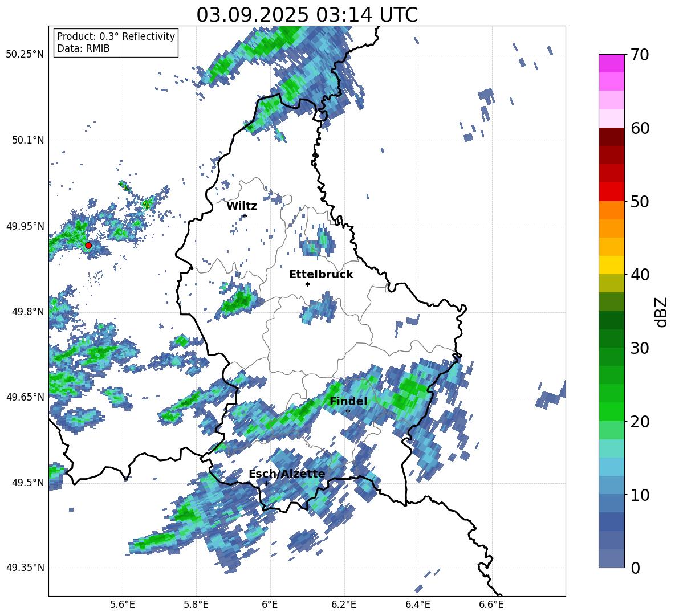Click the Esch/Alzette city label
The width and height of the screenshot is (675, 616).
pos(287,474)
